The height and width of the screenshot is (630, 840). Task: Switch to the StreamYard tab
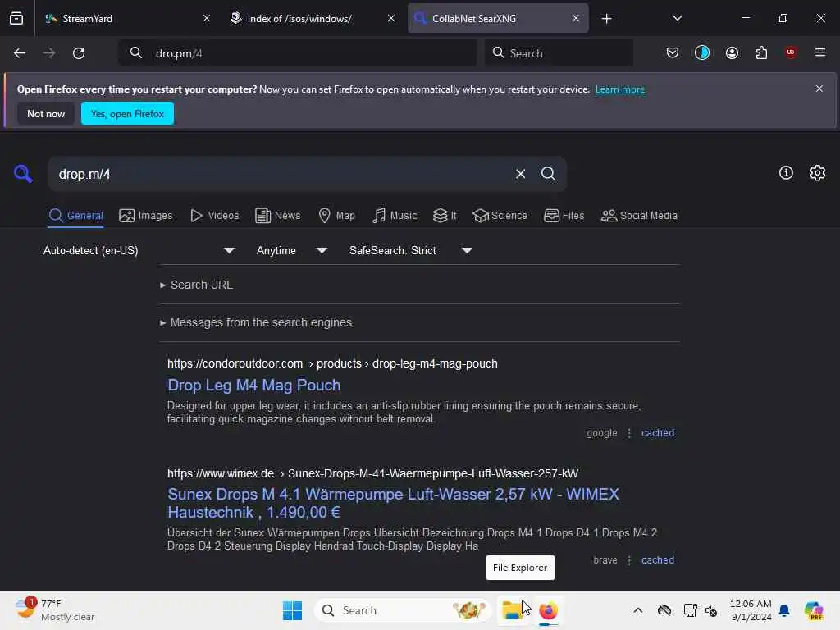click(x=126, y=18)
